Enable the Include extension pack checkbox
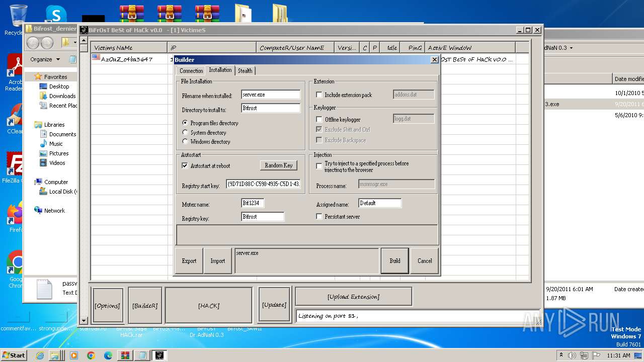This screenshot has height=362, width=644. [x=319, y=95]
